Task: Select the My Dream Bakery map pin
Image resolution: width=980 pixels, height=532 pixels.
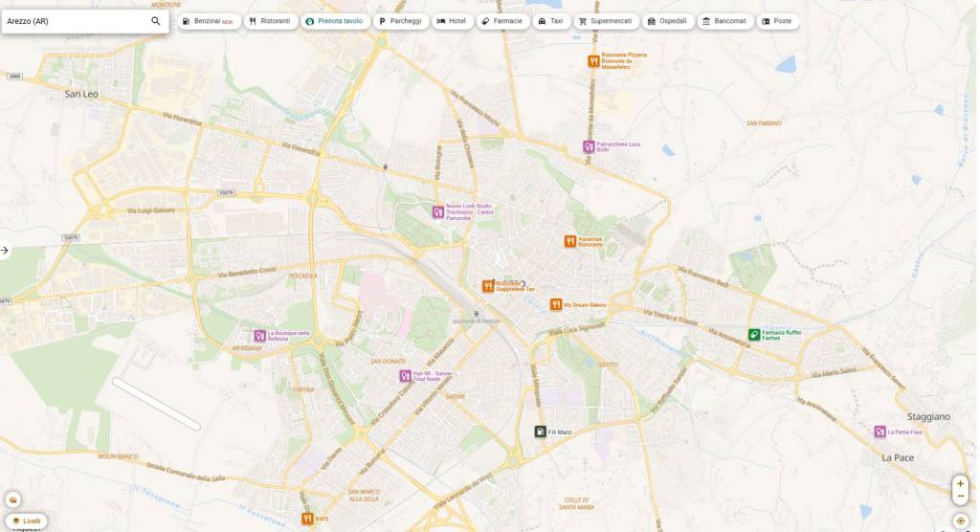Action: 555,304
